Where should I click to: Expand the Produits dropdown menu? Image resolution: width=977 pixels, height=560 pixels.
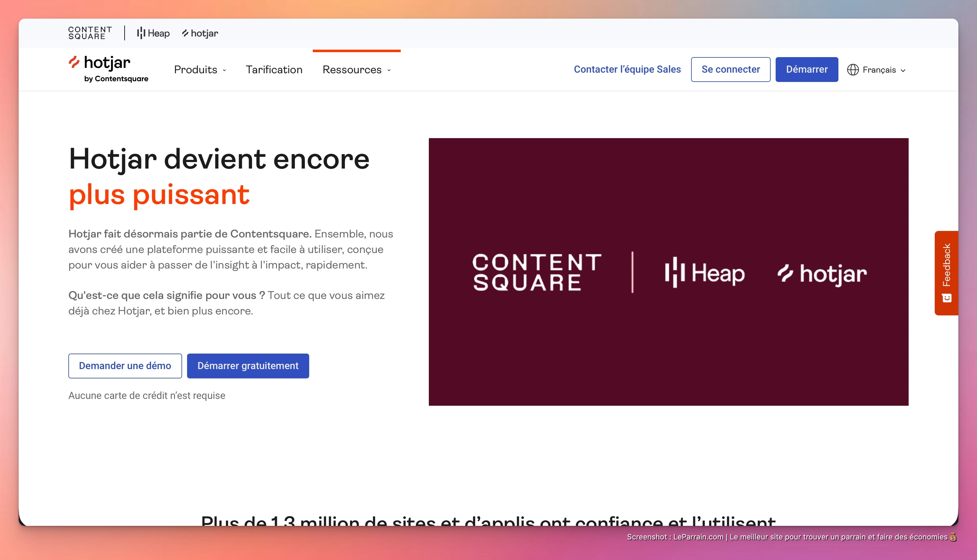tap(200, 70)
